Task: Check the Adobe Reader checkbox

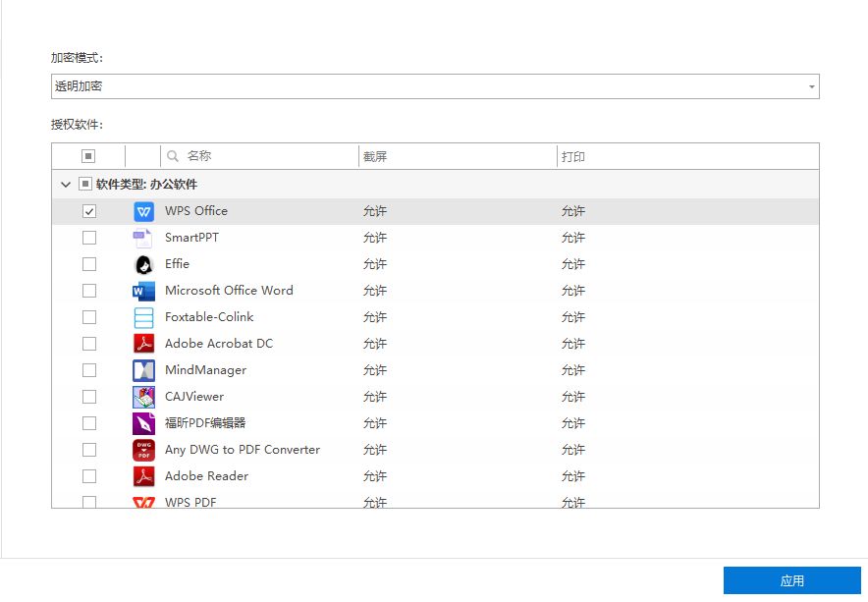Action: pos(89,476)
